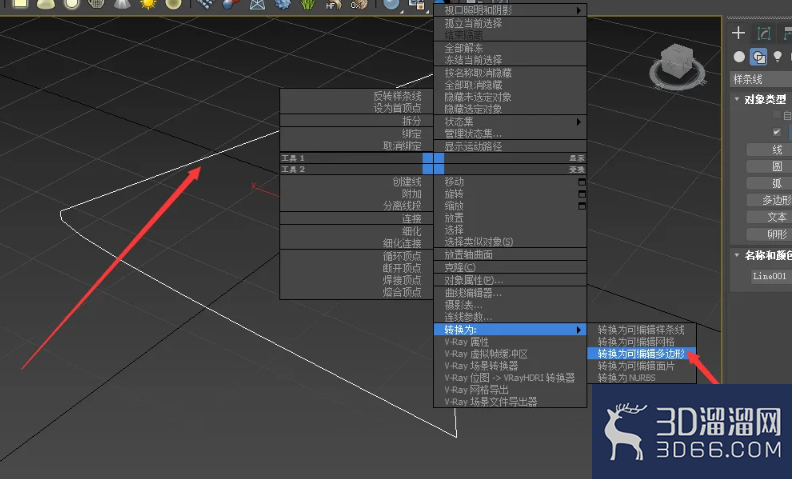
Task: Select 冻结当前选择 menu entry
Action: pos(510,60)
